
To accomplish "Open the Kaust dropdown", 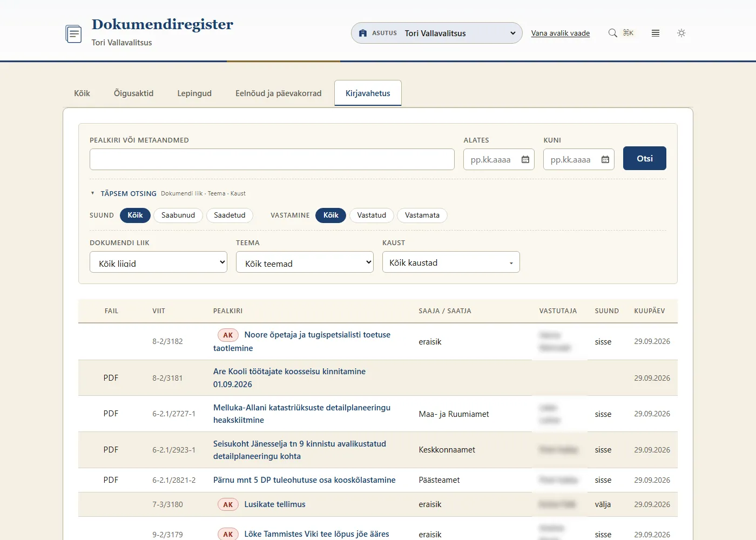I will (x=451, y=262).
